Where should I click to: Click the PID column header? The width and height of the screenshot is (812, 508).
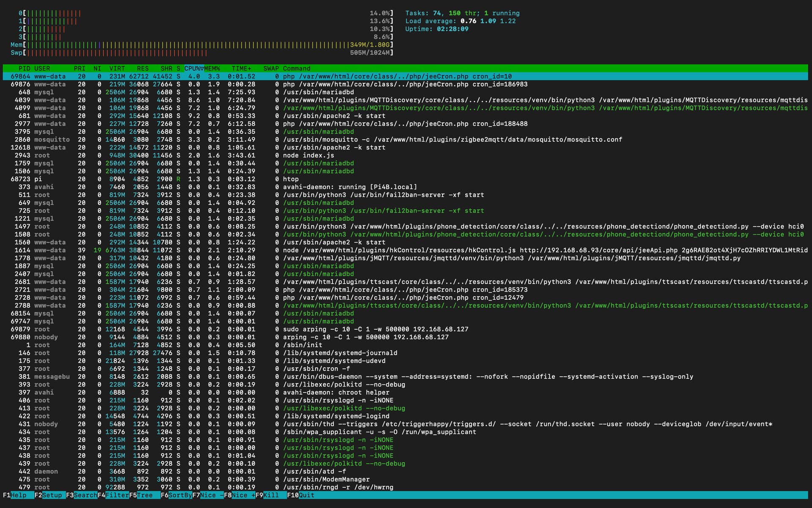(24, 68)
